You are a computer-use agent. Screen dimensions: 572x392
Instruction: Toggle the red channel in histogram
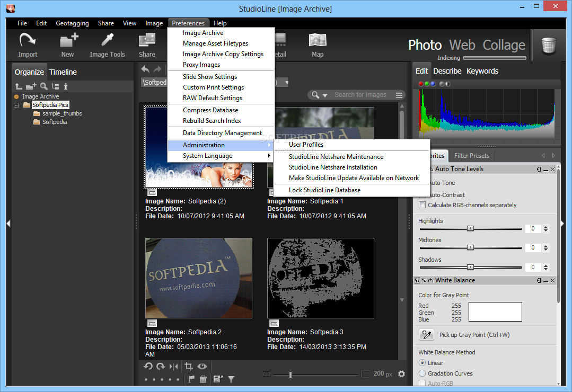tap(420, 84)
